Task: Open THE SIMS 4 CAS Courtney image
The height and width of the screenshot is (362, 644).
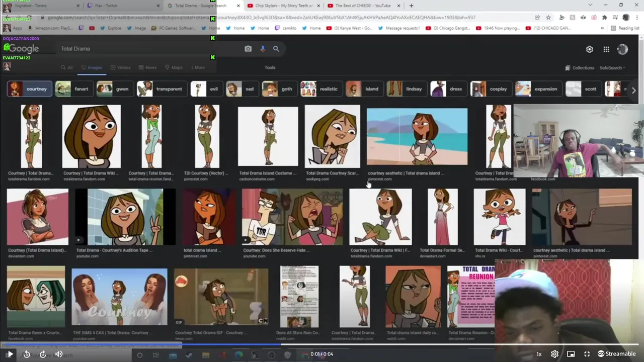Action: click(x=119, y=297)
